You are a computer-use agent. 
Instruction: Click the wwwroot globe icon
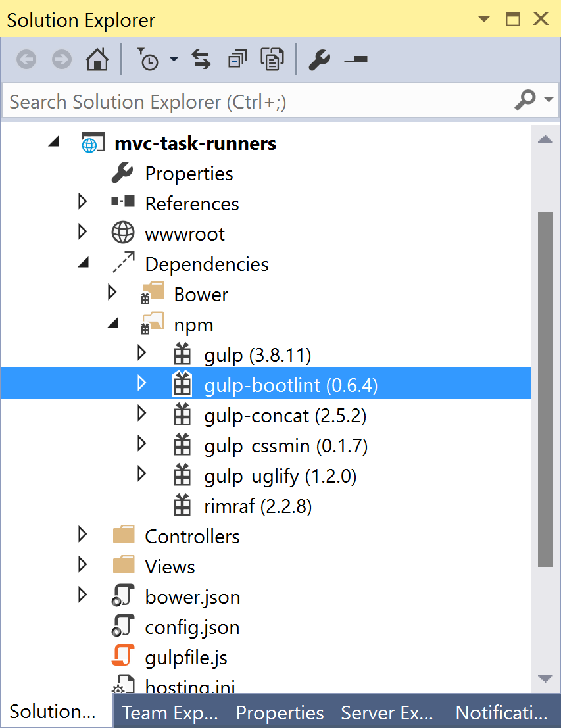[x=123, y=233]
